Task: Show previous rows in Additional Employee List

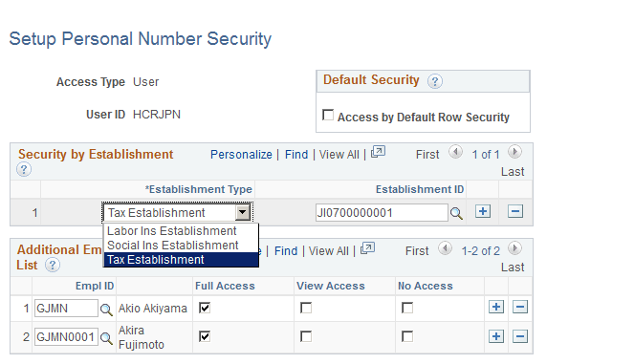Action: click(x=445, y=248)
